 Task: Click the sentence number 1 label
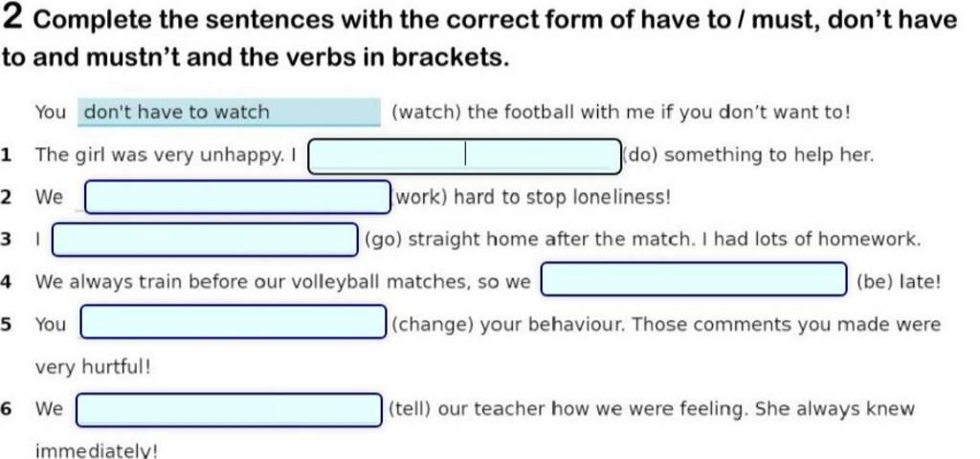click(x=7, y=155)
